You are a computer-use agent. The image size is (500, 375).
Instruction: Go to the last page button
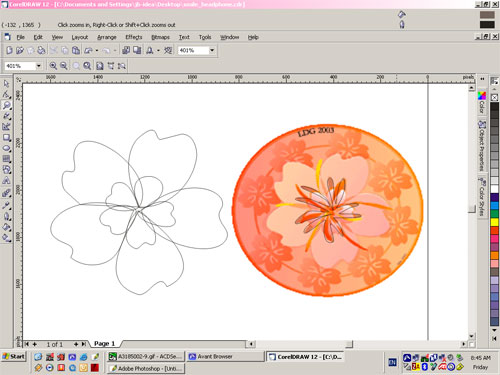point(84,344)
